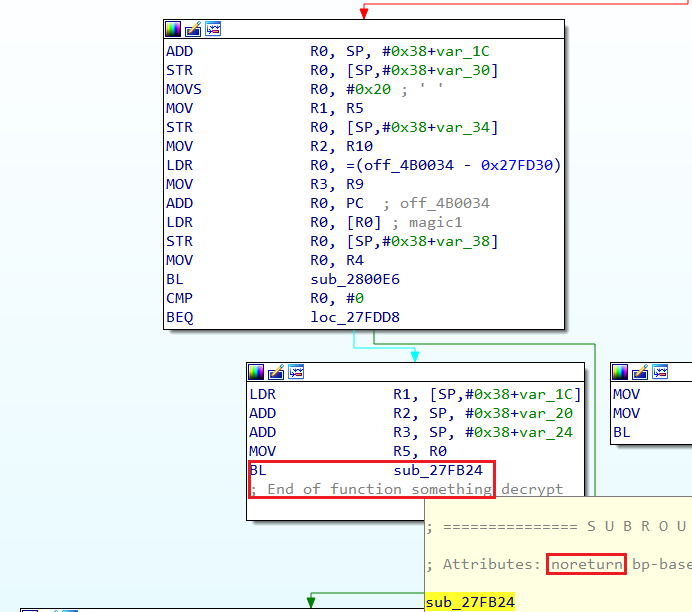Click color icon of right MOV block
Image resolution: width=692 pixels, height=612 pixels.
[620, 372]
